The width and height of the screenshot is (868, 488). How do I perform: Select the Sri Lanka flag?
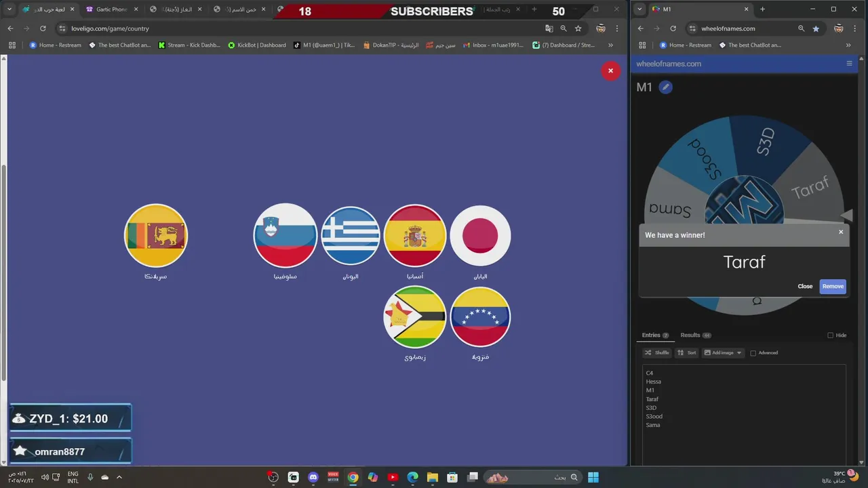tap(156, 235)
